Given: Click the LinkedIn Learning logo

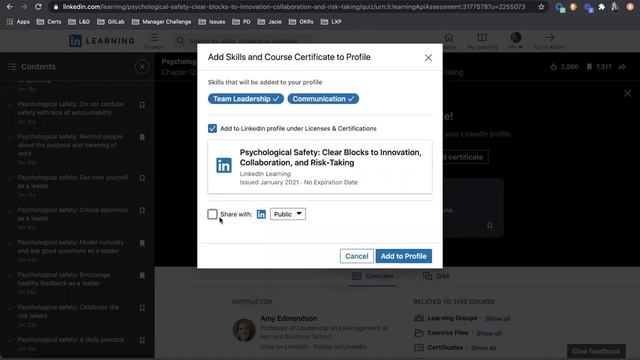Looking at the screenshot, I should pyautogui.click(x=102, y=40).
